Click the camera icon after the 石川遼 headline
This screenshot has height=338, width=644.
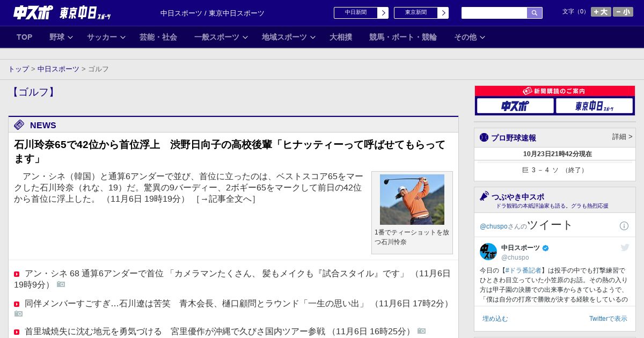click(18, 314)
